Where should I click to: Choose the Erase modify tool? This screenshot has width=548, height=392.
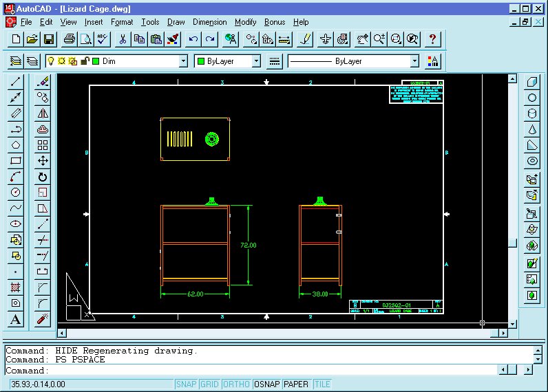pos(43,82)
